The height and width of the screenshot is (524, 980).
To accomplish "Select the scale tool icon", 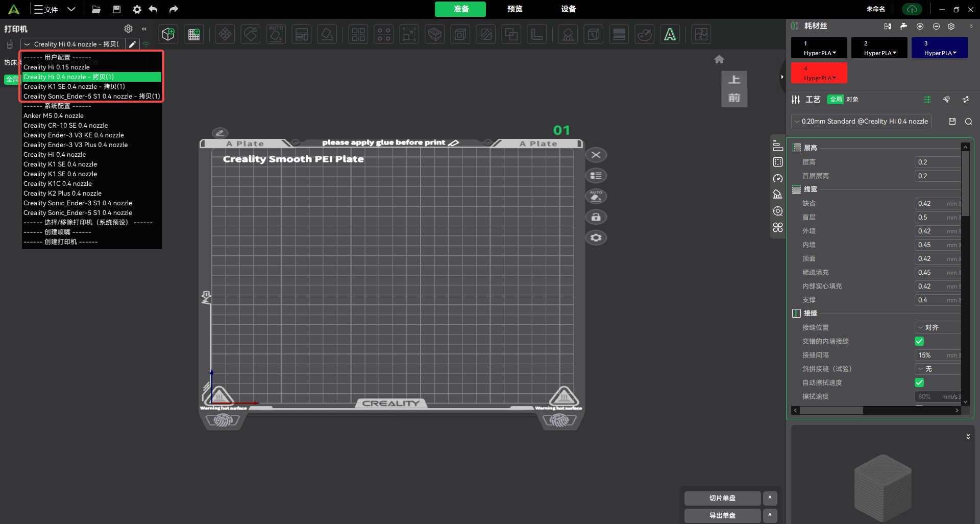I will click(x=409, y=34).
